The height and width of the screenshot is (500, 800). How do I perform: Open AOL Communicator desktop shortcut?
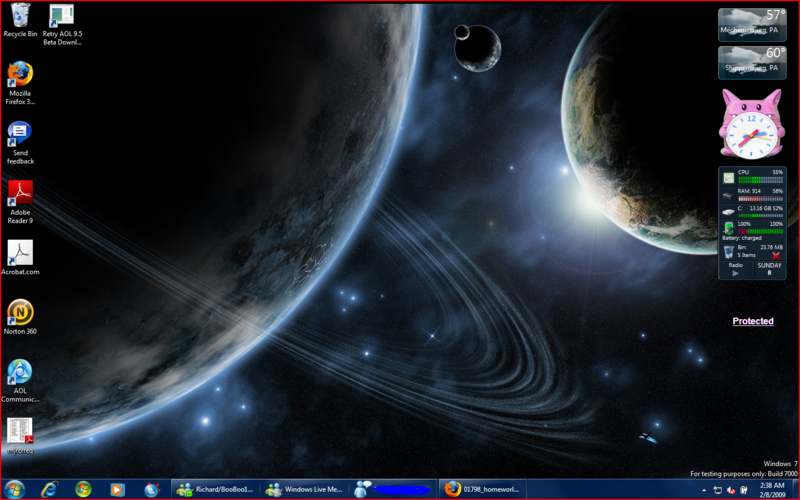(x=20, y=381)
